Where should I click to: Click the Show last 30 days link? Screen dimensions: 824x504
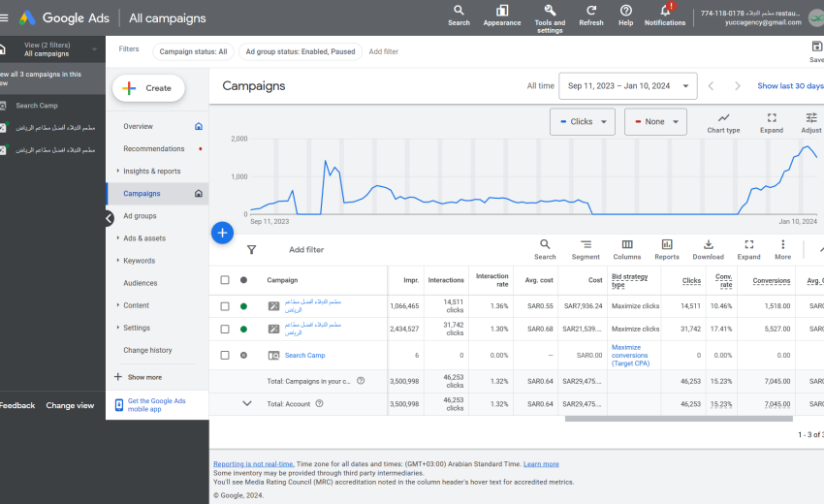pyautogui.click(x=789, y=86)
